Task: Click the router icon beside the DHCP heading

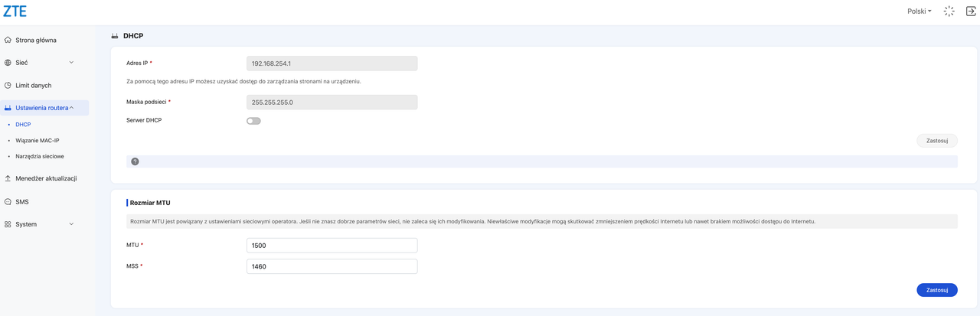Action: point(115,36)
